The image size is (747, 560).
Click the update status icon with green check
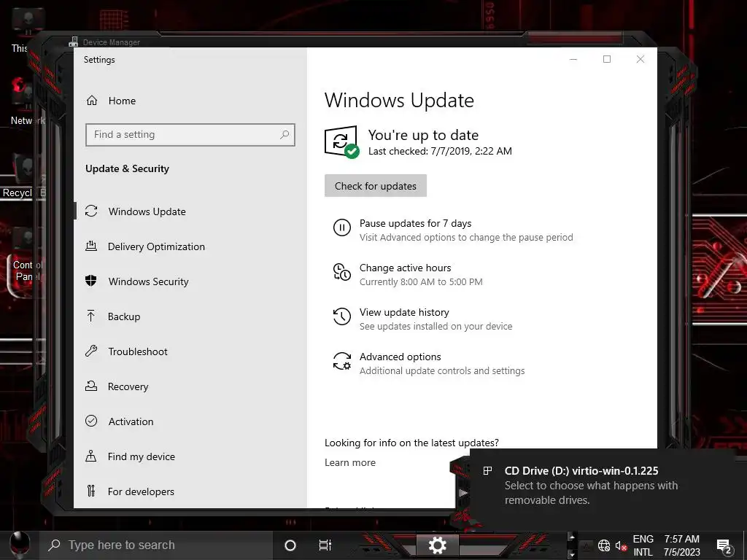coord(341,142)
